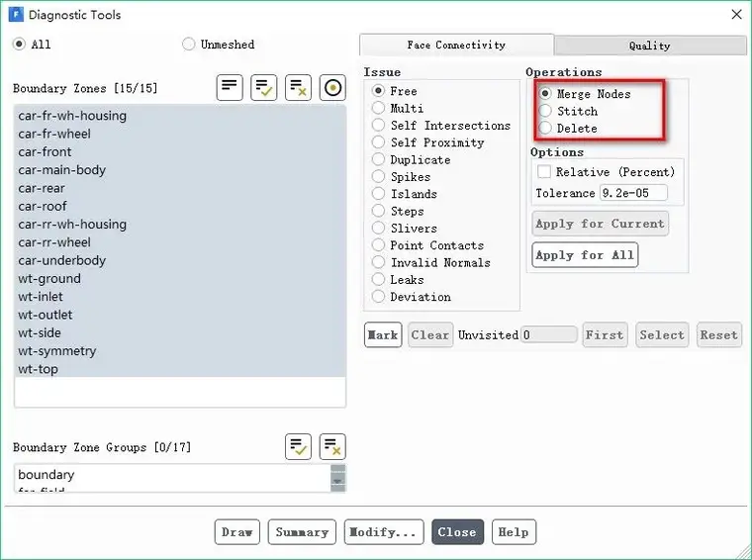
Task: Choose the Deviation issue option
Action: point(378,297)
